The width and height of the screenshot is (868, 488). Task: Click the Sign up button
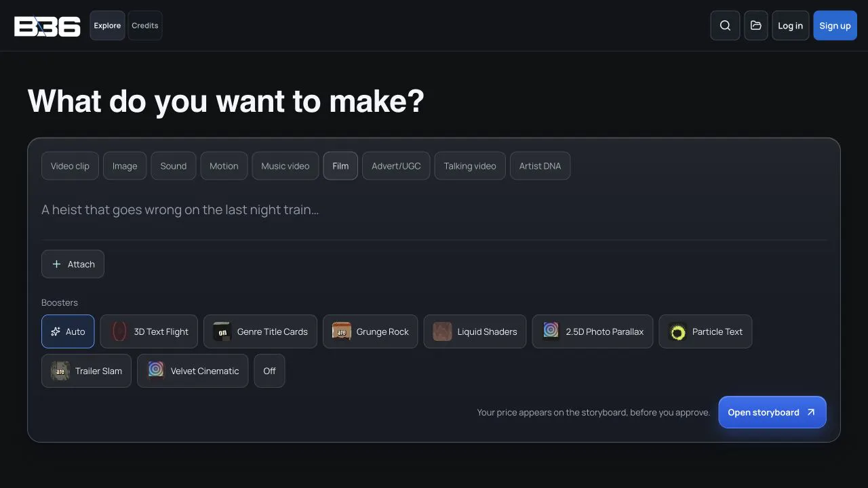(835, 26)
